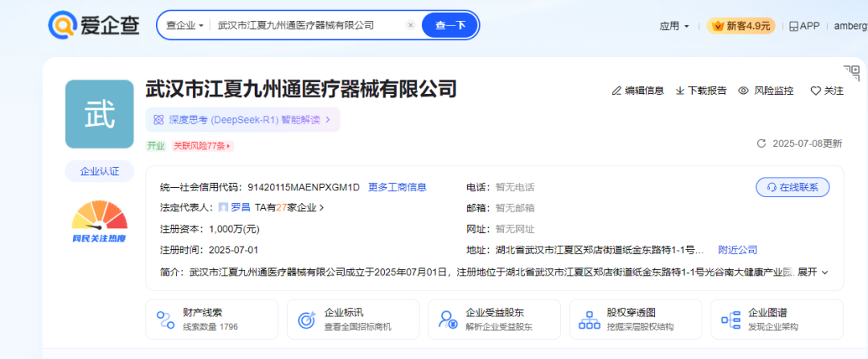868x359 pixels.
Task: Click the 财产线索 chain icon
Action: click(165, 319)
